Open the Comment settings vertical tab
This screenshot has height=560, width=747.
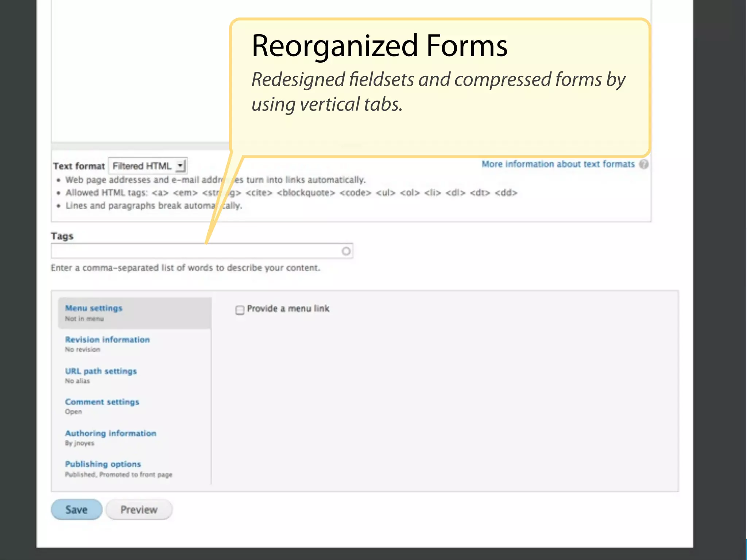click(102, 402)
